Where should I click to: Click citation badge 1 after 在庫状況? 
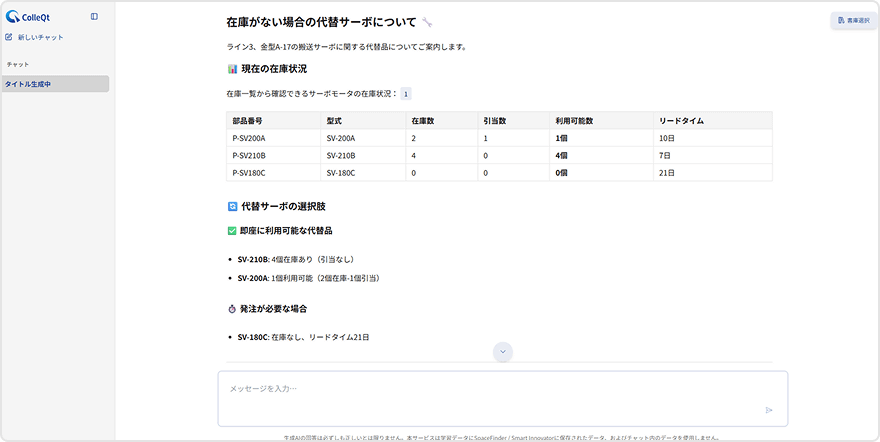406,94
